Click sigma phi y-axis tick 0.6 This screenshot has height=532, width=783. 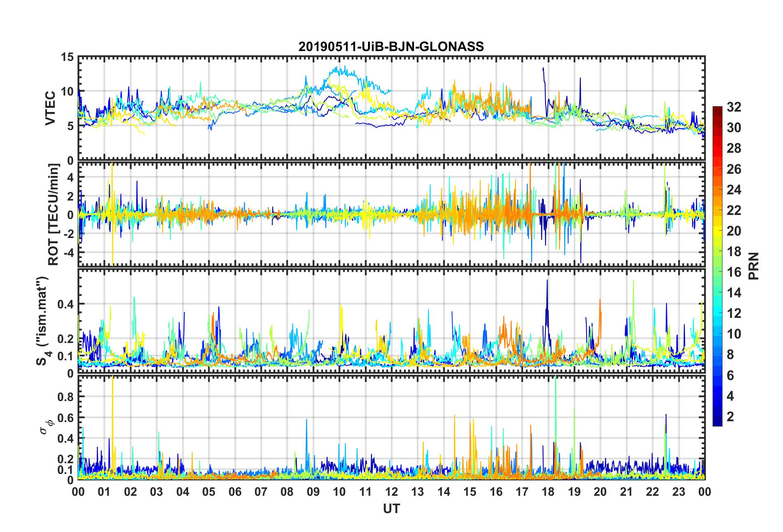point(65,418)
